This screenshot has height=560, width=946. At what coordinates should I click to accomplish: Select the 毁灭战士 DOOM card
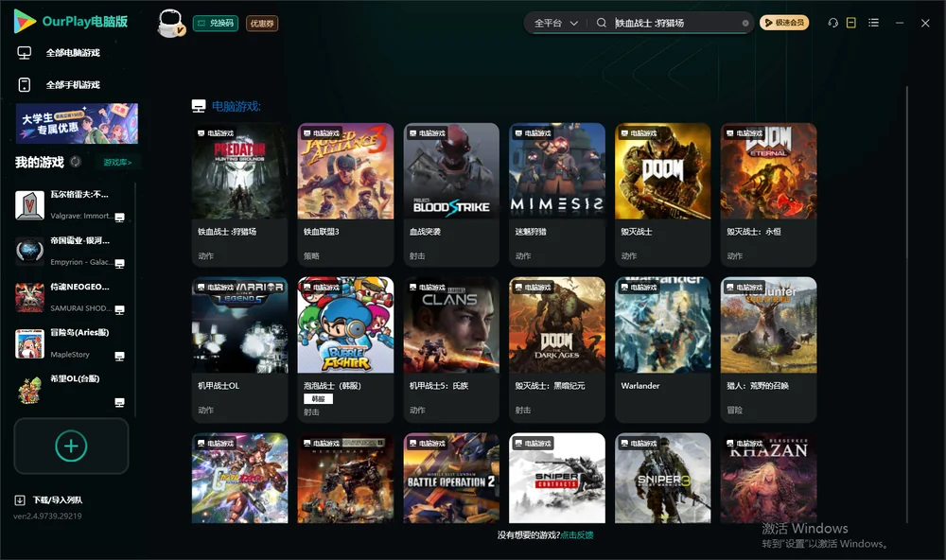[x=662, y=194]
